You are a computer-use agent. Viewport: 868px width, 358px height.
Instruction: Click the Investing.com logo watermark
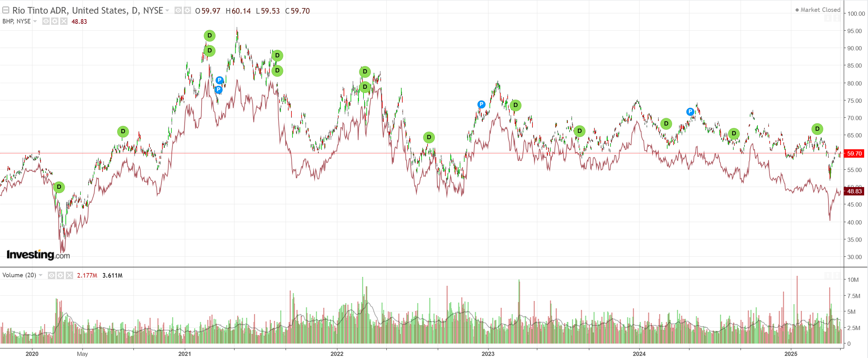pos(38,255)
